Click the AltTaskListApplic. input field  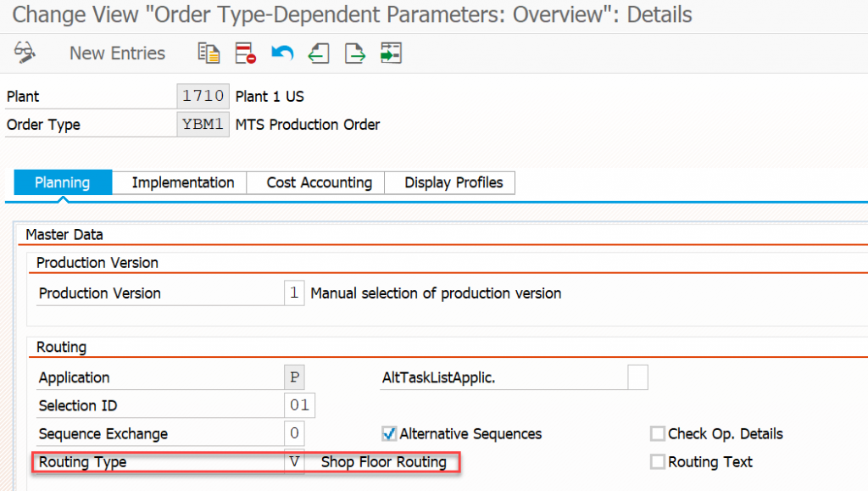[x=637, y=377]
